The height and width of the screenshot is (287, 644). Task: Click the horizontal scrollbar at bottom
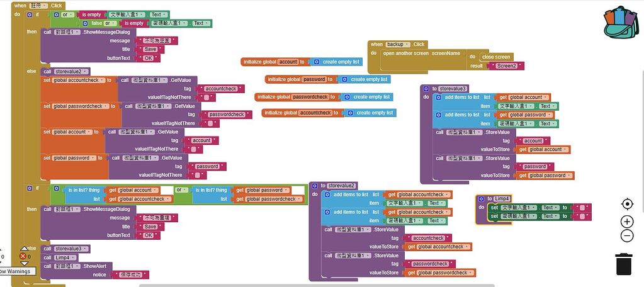[x=316, y=285]
